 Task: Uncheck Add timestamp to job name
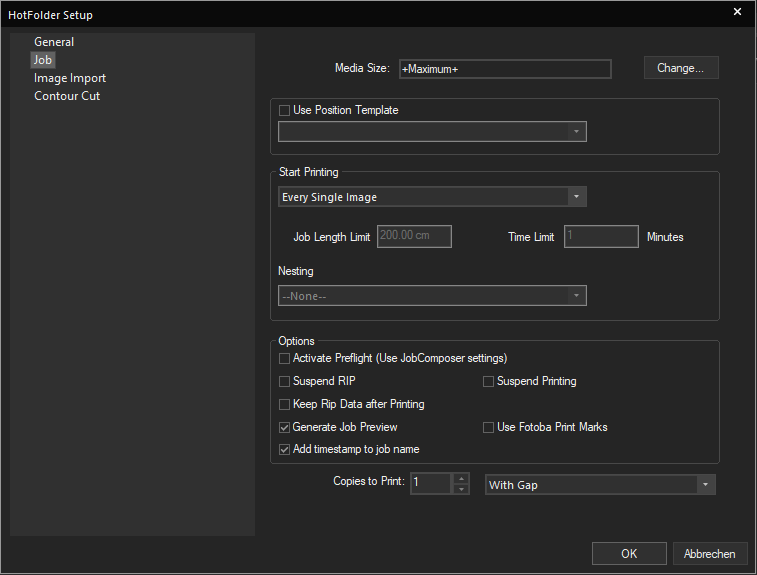tap(284, 450)
